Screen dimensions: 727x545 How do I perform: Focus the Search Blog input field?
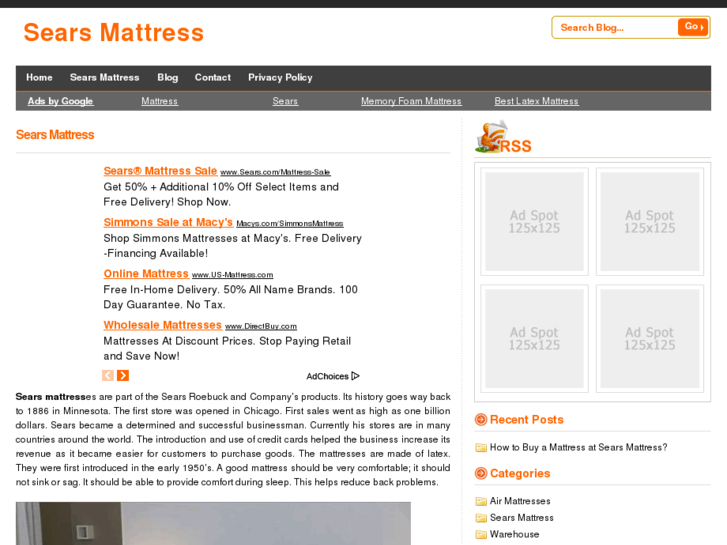[x=617, y=27]
